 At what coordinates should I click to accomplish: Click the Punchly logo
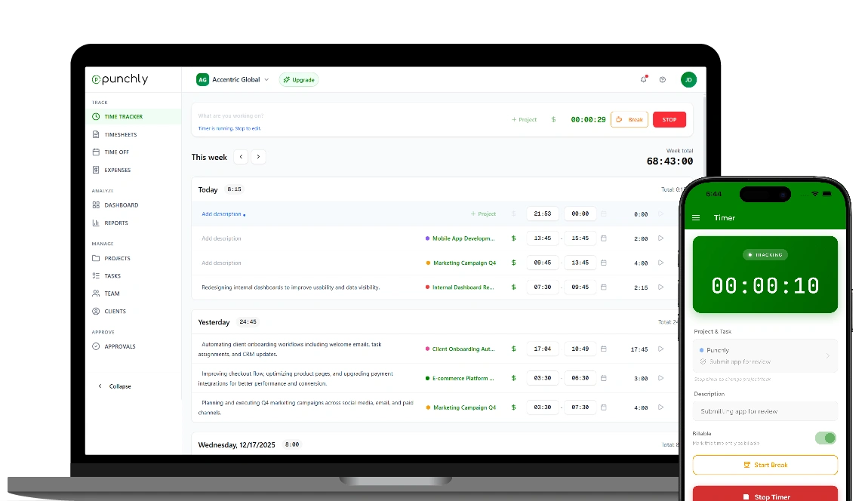click(120, 79)
